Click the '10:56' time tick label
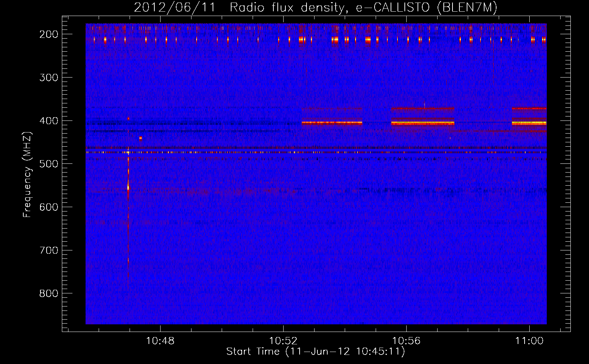The image size is (589, 364). point(406,341)
